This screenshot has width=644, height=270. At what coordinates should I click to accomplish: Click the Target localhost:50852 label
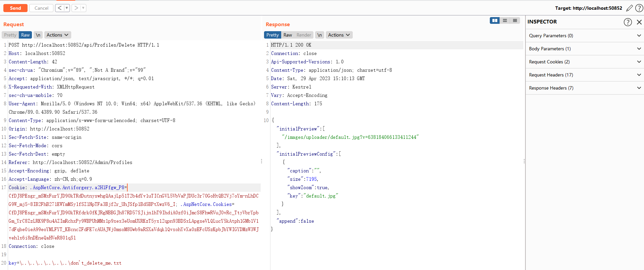point(589,8)
